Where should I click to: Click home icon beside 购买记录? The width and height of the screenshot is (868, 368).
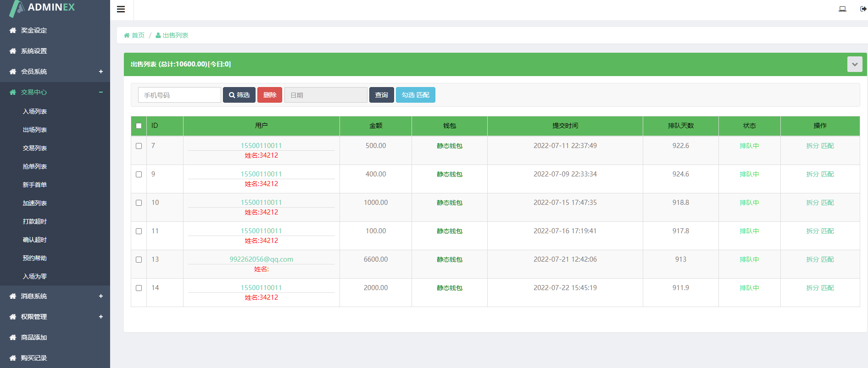pyautogui.click(x=13, y=358)
